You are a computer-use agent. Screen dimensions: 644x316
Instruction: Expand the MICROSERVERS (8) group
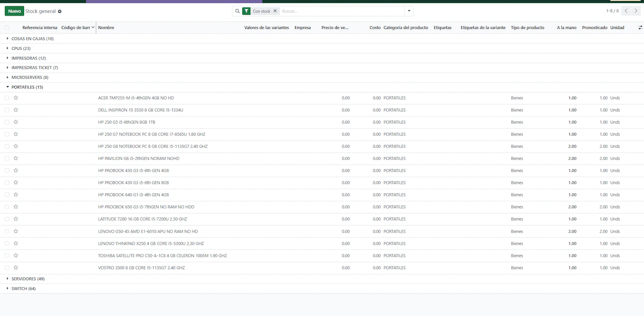(30, 77)
